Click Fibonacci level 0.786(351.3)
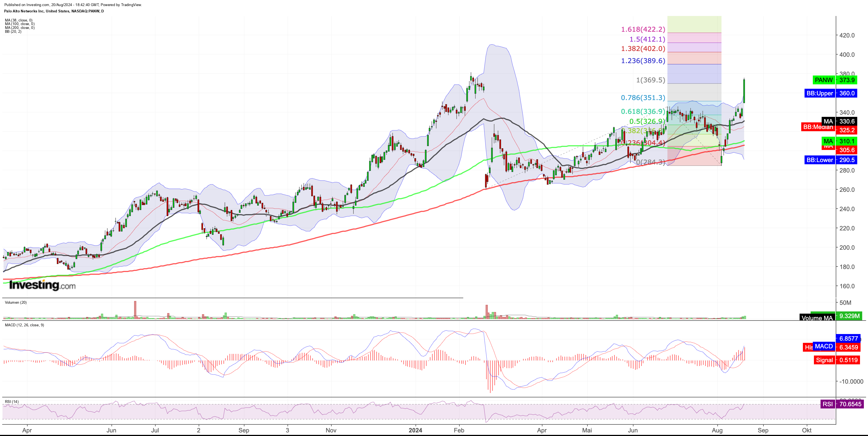Screen dimensions: 868x436 [x=643, y=98]
